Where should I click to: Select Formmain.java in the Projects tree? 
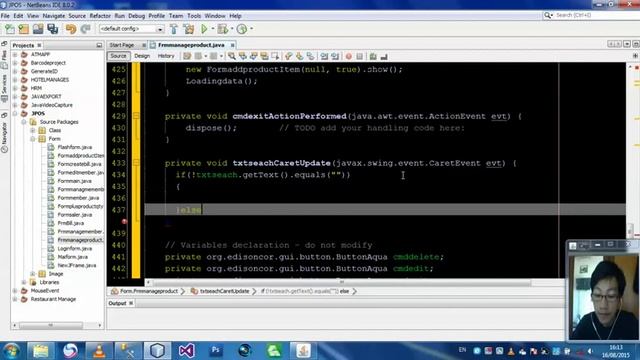coord(74,181)
